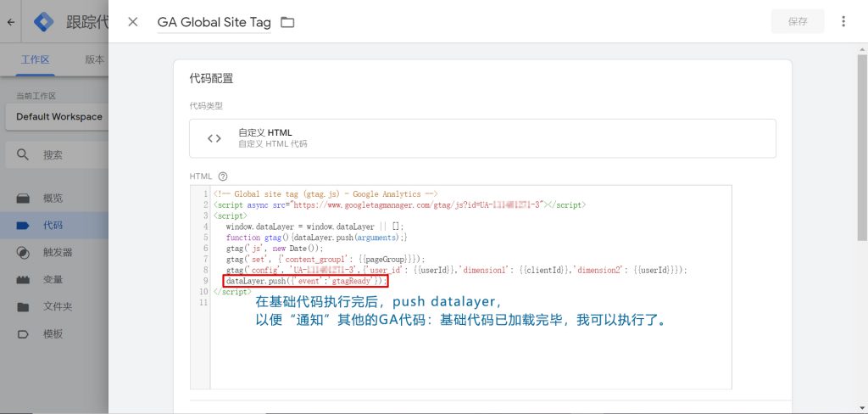Click the script async src line
The width and height of the screenshot is (868, 414).
tap(399, 205)
